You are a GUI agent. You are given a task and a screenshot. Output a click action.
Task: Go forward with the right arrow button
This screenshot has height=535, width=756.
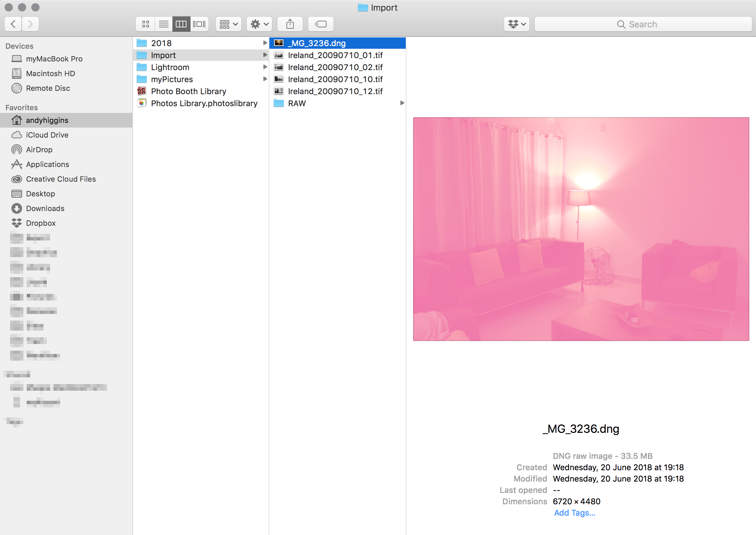point(30,24)
